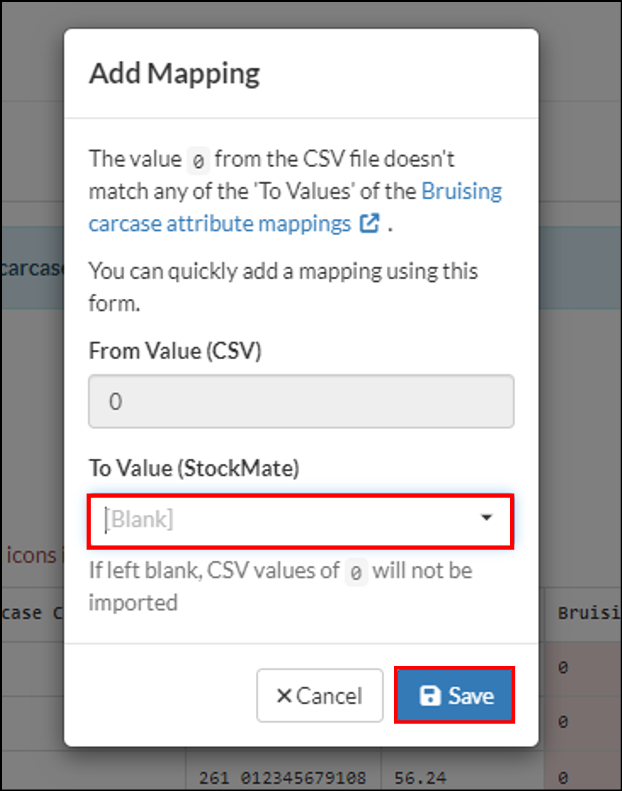Expand the To Value dropdown caret

pos(486,518)
